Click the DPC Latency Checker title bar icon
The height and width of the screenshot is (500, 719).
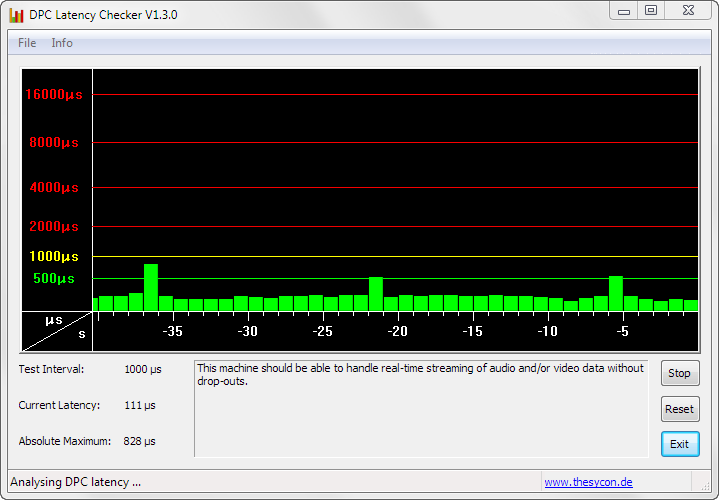click(16, 15)
